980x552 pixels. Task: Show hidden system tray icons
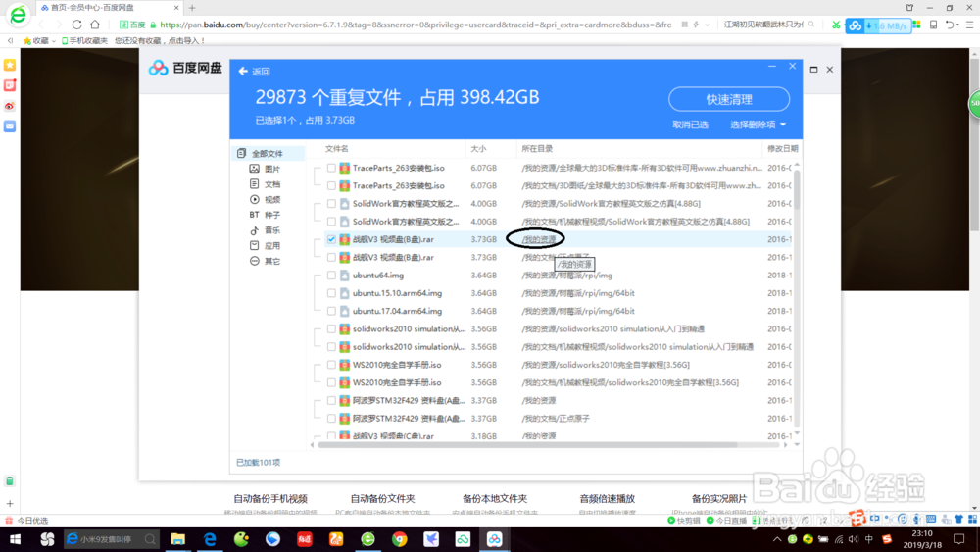[x=777, y=539]
